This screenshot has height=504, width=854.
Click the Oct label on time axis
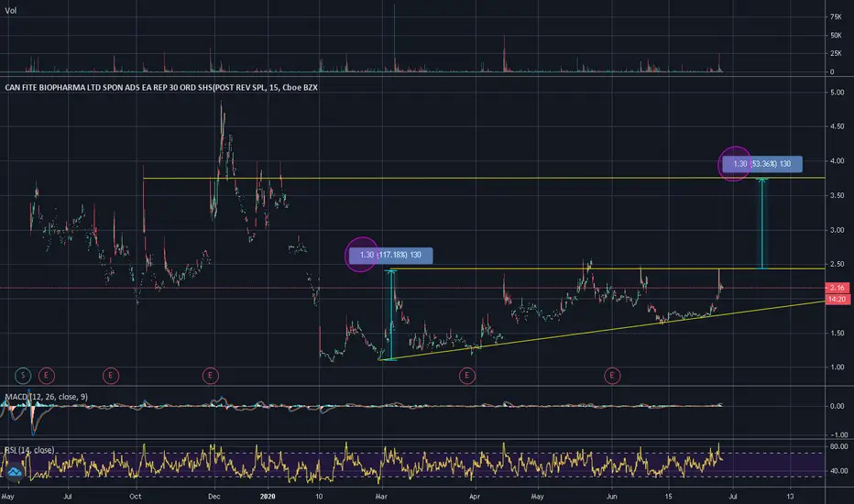point(135,497)
